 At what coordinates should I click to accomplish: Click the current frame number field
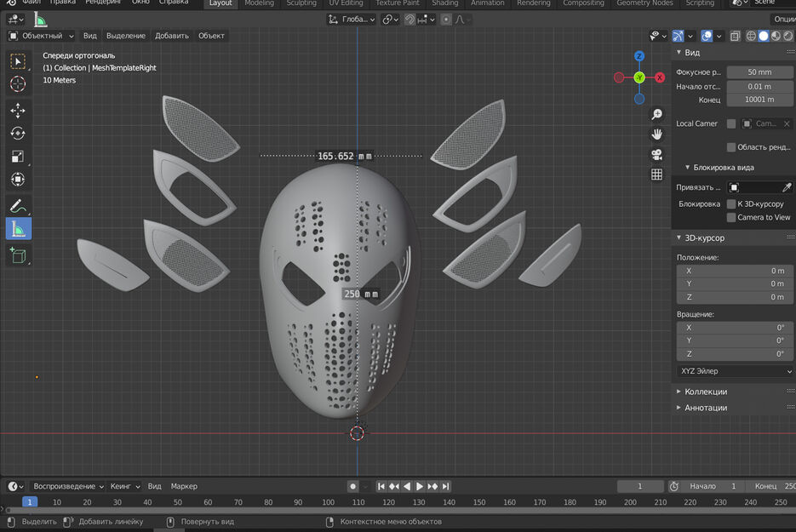pyautogui.click(x=639, y=486)
